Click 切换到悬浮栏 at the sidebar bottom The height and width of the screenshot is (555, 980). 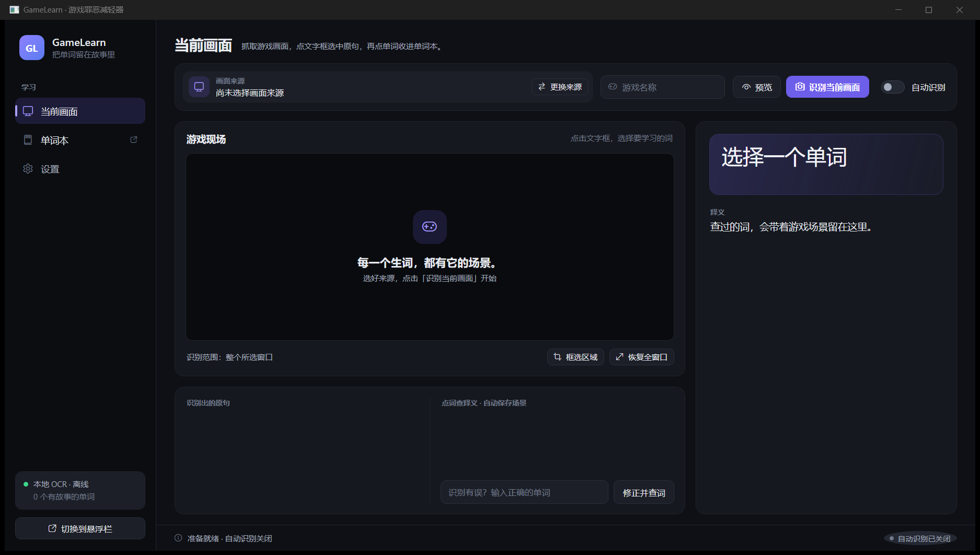[x=80, y=528]
